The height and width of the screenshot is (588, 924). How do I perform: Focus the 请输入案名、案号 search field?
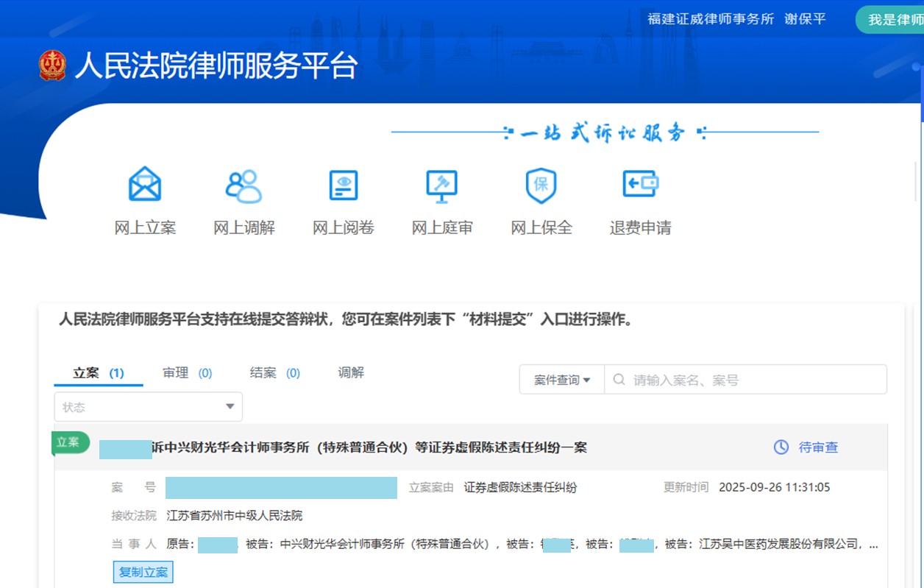(745, 380)
